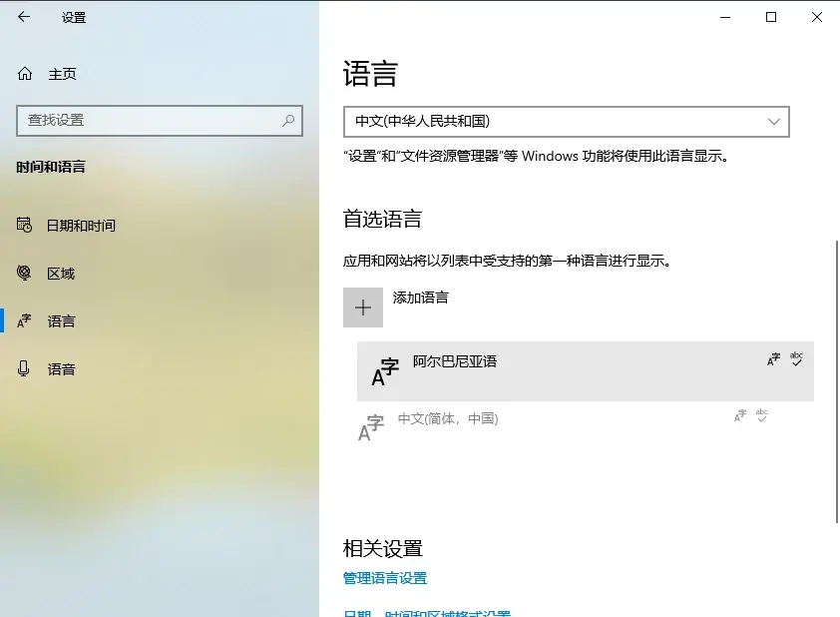Click the 添加语言 plus button
Image resolution: width=840 pixels, height=617 pixels.
click(x=363, y=307)
